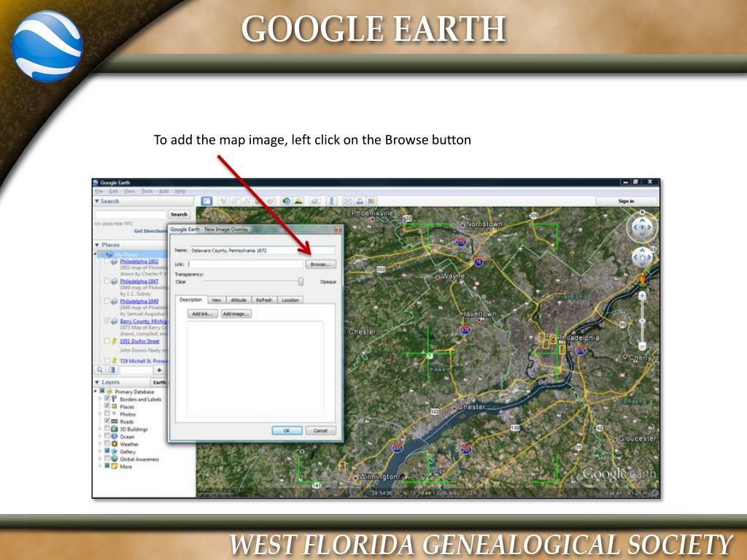Select the Ruler toolbar icon

click(331, 201)
